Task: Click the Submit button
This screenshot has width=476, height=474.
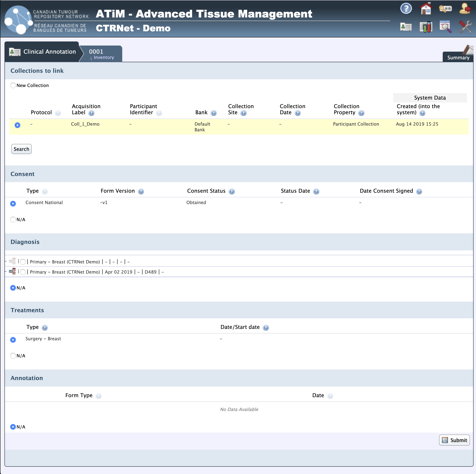Action: point(454,440)
